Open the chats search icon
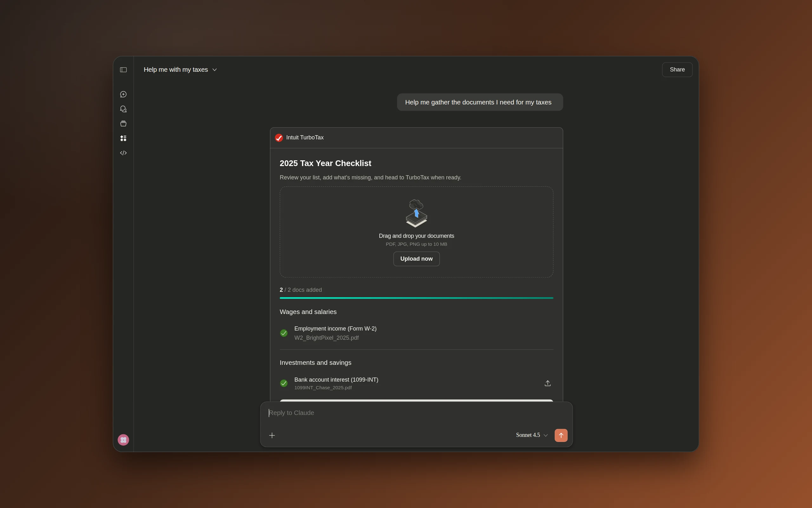 [x=123, y=109]
